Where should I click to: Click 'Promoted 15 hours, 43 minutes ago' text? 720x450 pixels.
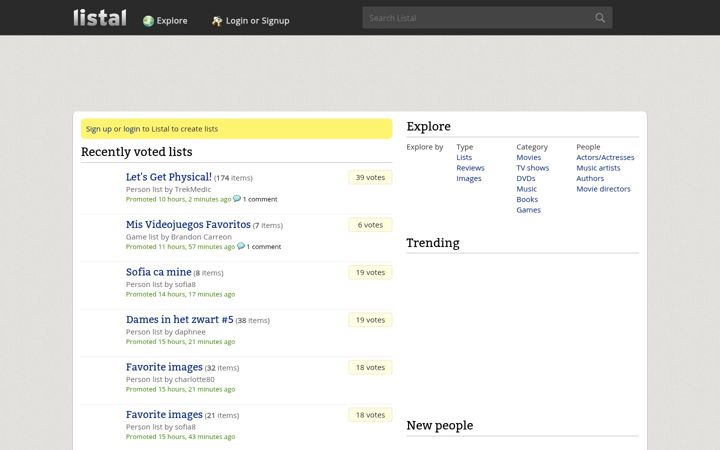180,437
